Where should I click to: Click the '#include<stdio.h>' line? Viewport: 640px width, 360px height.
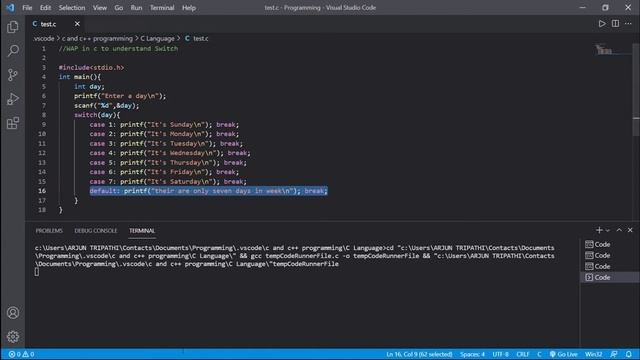pos(91,67)
